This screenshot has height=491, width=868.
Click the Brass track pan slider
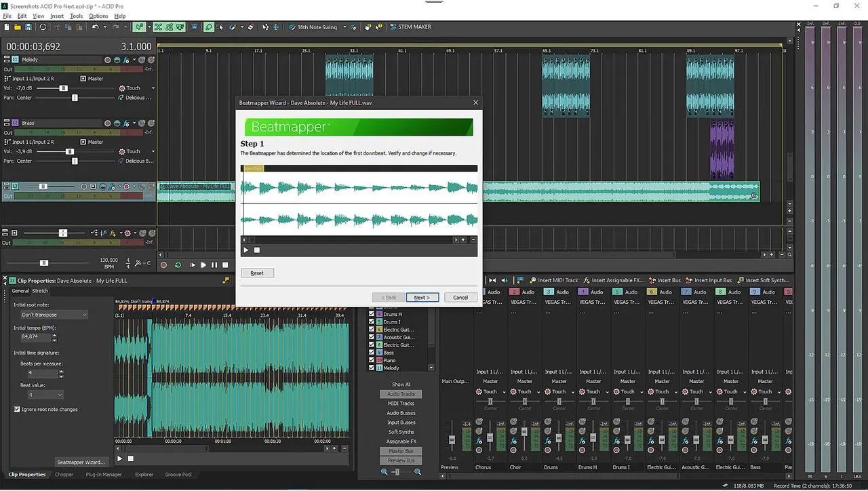click(75, 161)
